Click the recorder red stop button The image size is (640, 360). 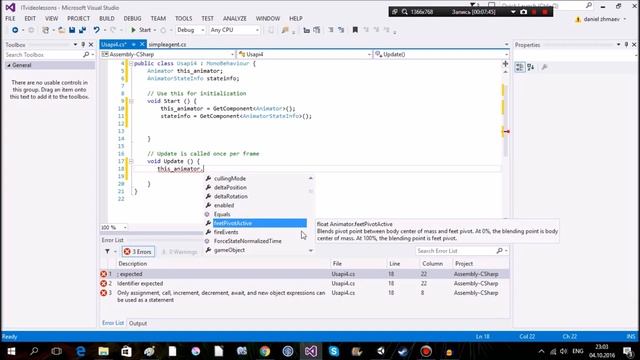[545, 12]
